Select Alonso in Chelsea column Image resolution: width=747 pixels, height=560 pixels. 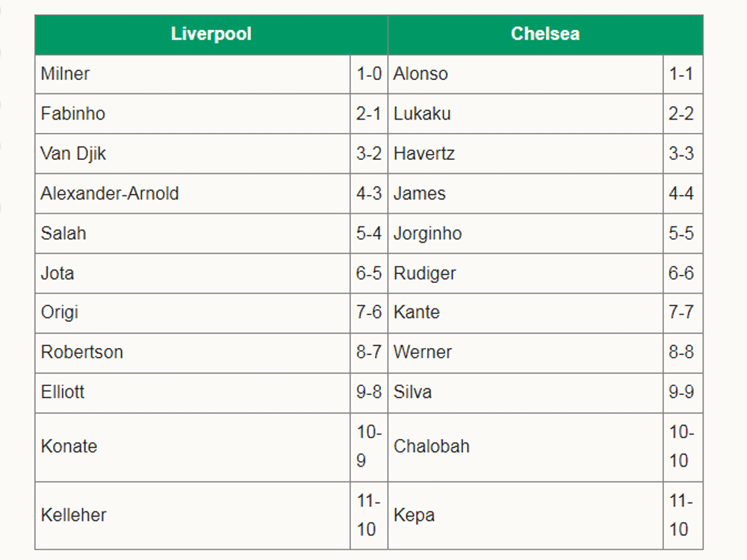525,74
